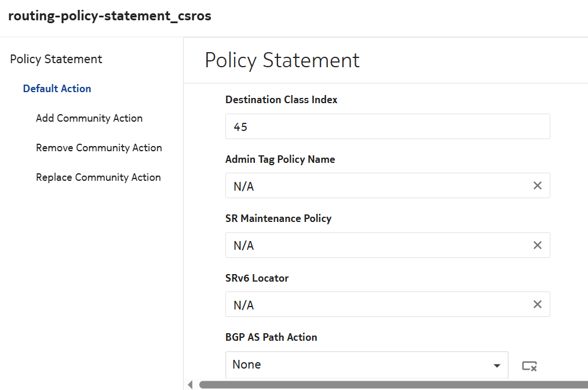
Task: Click the scroll-left arrow at bottom
Action: point(191,385)
